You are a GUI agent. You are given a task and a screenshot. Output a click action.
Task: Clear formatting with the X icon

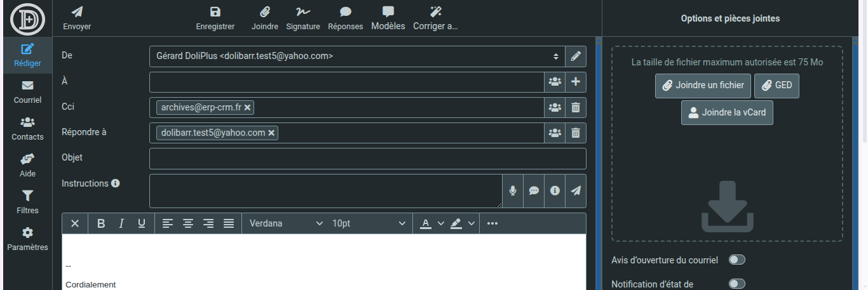(75, 223)
